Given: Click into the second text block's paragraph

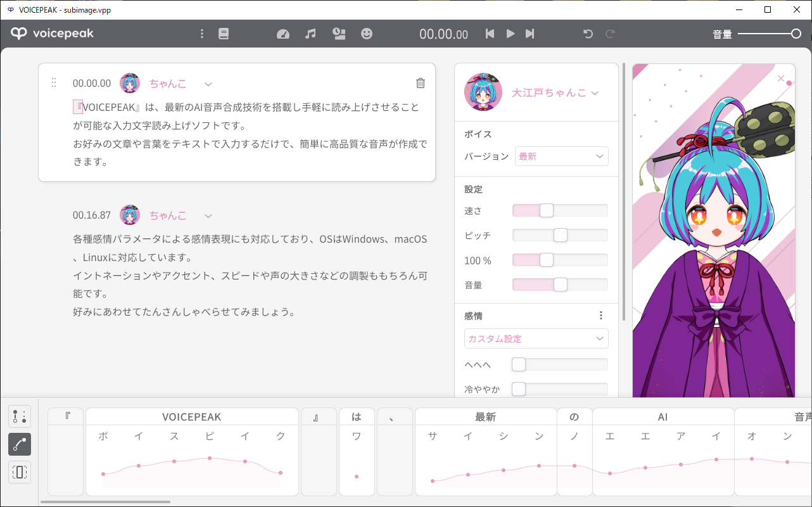Looking at the screenshot, I should [x=250, y=276].
